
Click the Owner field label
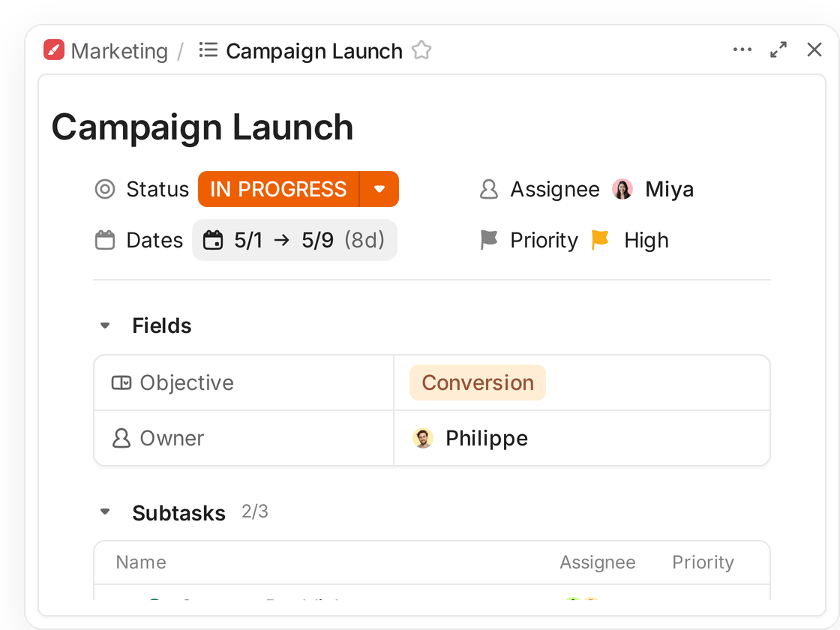click(172, 438)
